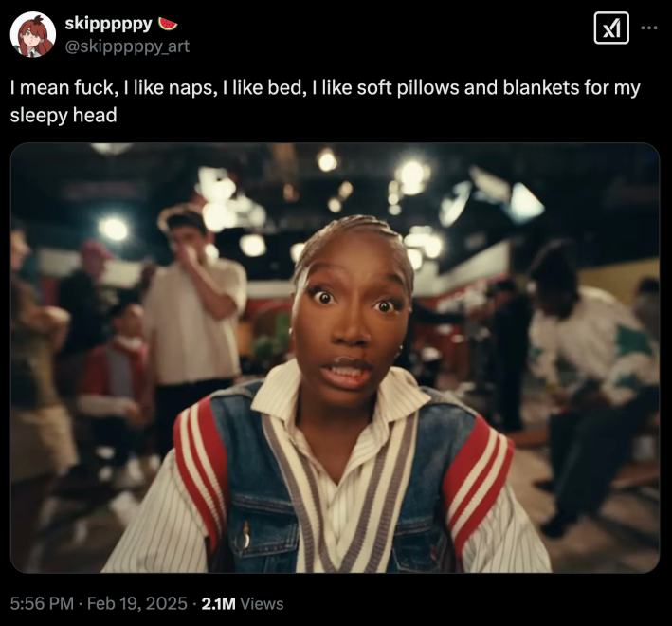This screenshot has height=626, width=672.
Task: Open the Grok explain-post icon
Action: click(611, 28)
